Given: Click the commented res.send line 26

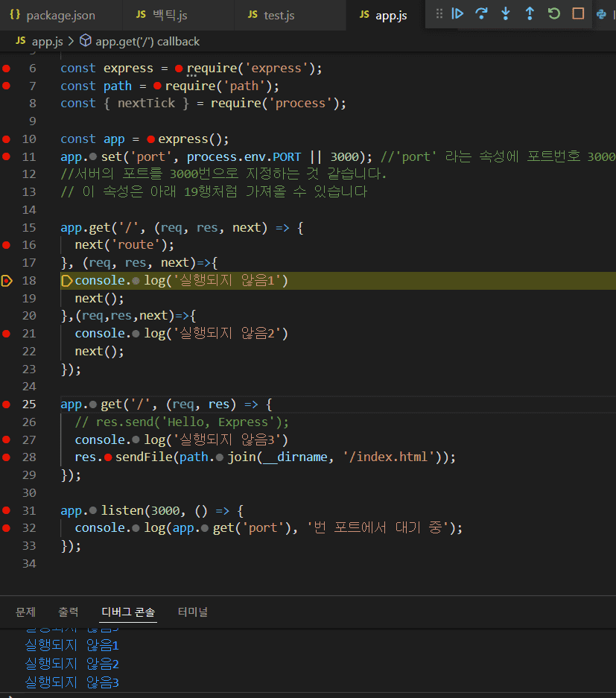Looking at the screenshot, I should pyautogui.click(x=182, y=422).
